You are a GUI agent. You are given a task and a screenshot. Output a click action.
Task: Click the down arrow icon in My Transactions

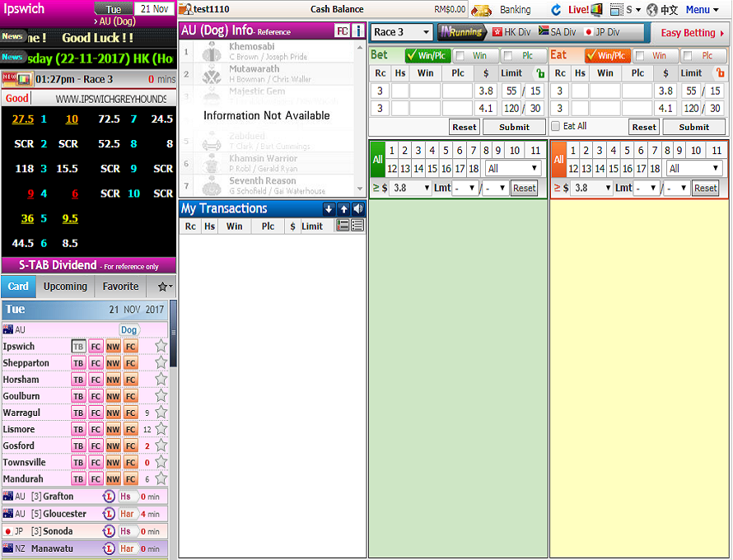point(329,209)
